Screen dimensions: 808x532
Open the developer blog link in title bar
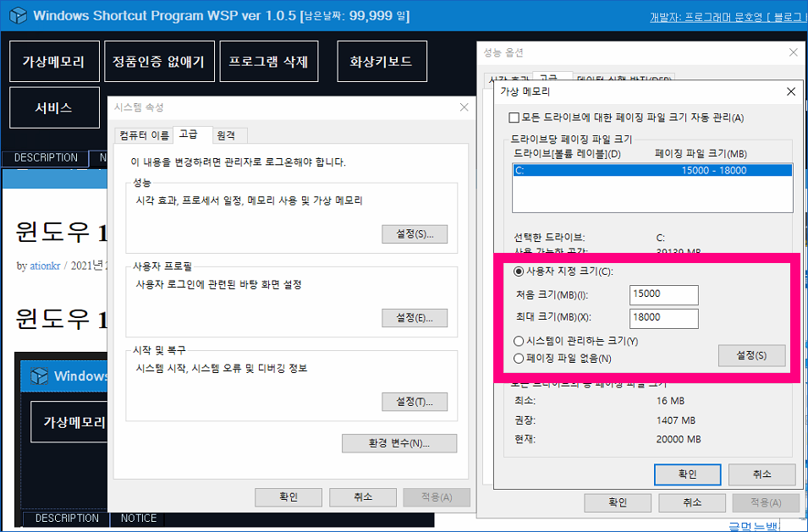click(x=728, y=17)
